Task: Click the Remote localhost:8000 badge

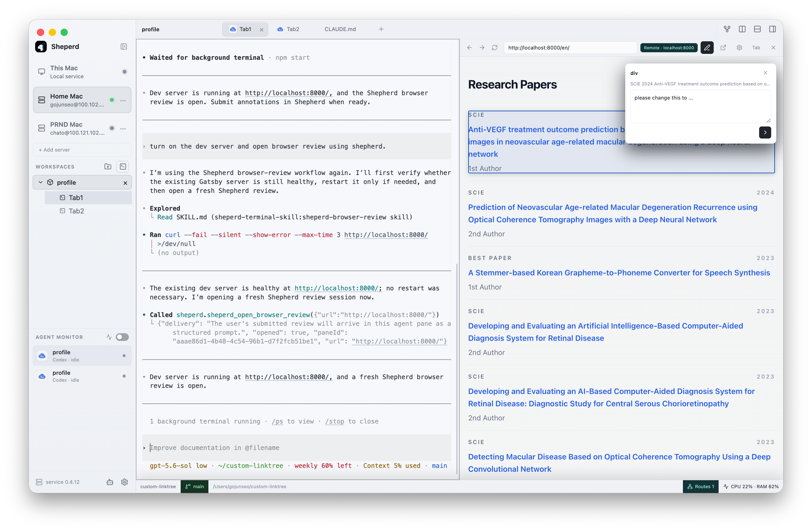Action: 669,48
